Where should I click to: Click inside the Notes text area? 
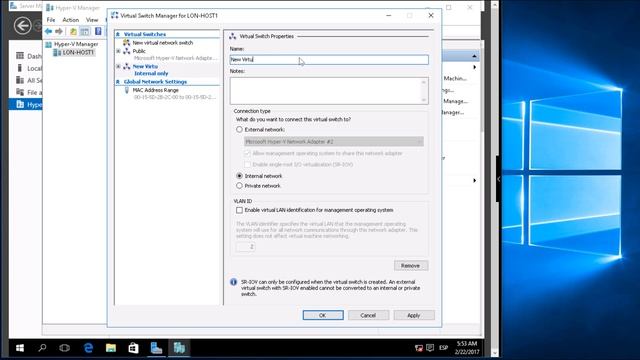coord(326,91)
